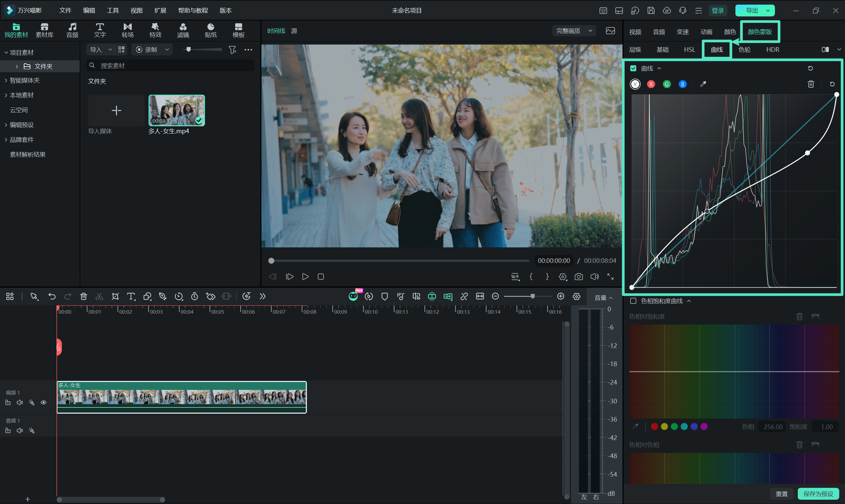Click the zoom-in plus icon on timeline
This screenshot has height=504, width=845.
(x=560, y=296)
